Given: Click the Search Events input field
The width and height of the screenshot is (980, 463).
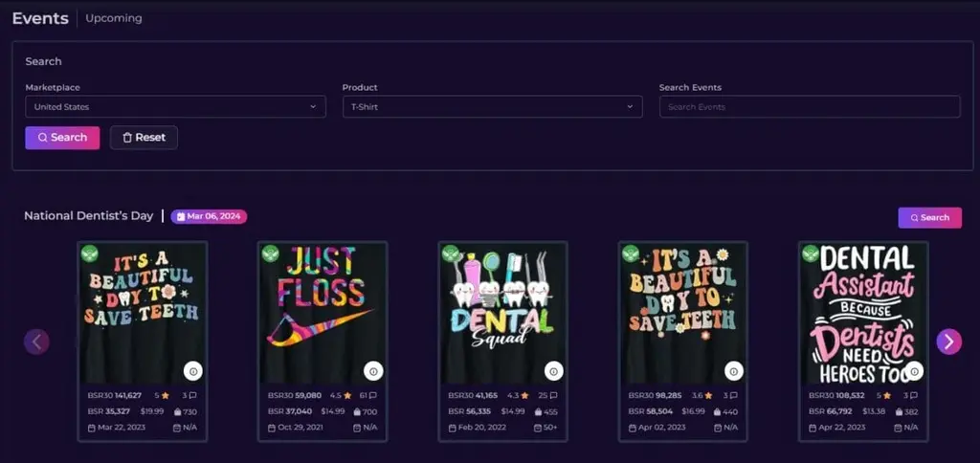Looking at the screenshot, I should pyautogui.click(x=810, y=107).
